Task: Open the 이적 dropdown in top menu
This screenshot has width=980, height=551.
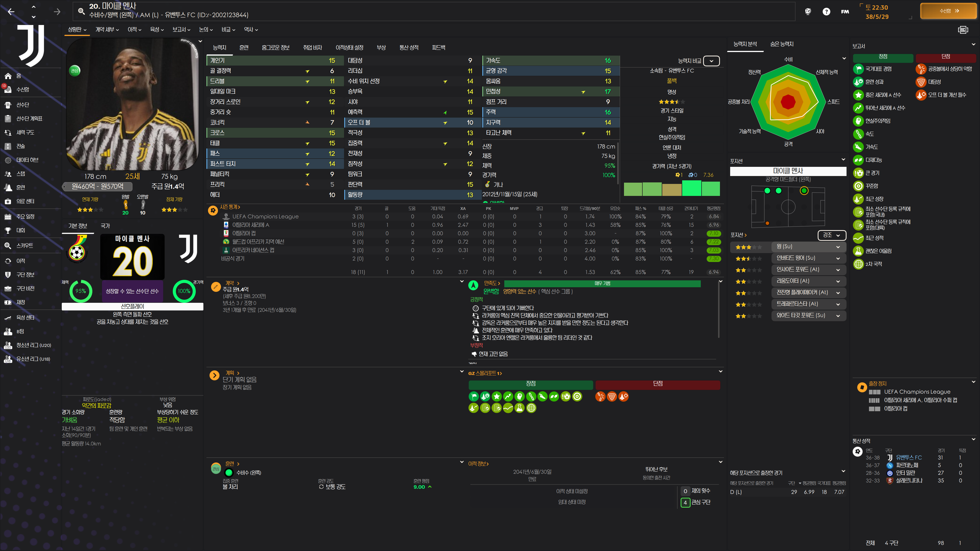Action: click(134, 29)
